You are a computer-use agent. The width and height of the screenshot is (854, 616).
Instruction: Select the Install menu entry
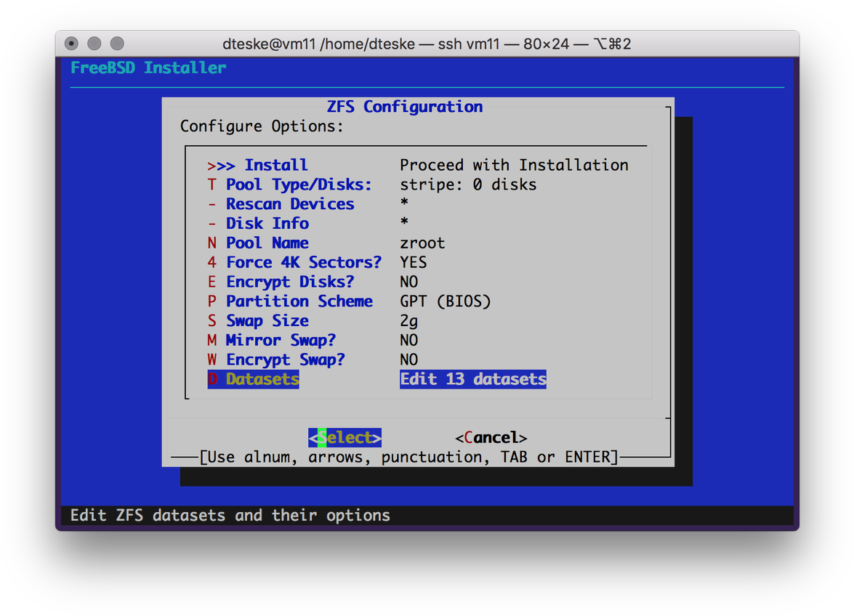tap(275, 166)
